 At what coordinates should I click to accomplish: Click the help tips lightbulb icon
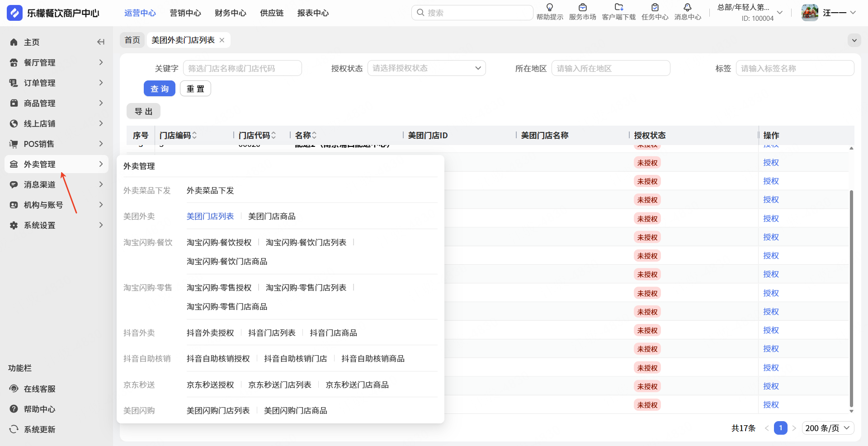(x=550, y=8)
